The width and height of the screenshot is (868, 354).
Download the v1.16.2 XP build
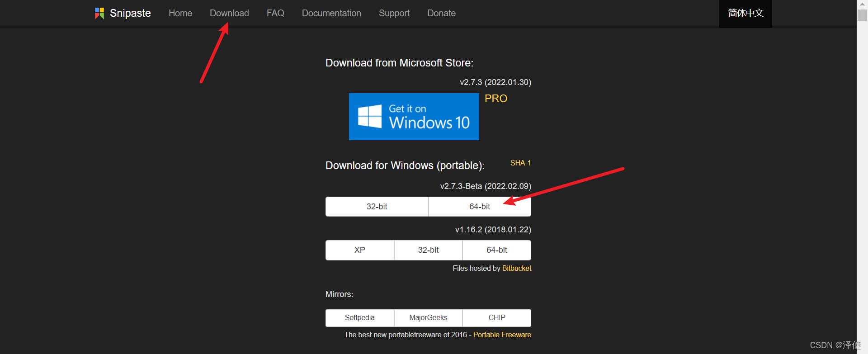[x=360, y=250]
